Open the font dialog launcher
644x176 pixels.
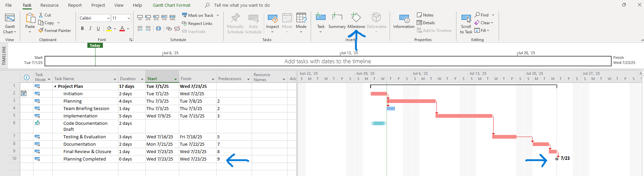pos(131,40)
